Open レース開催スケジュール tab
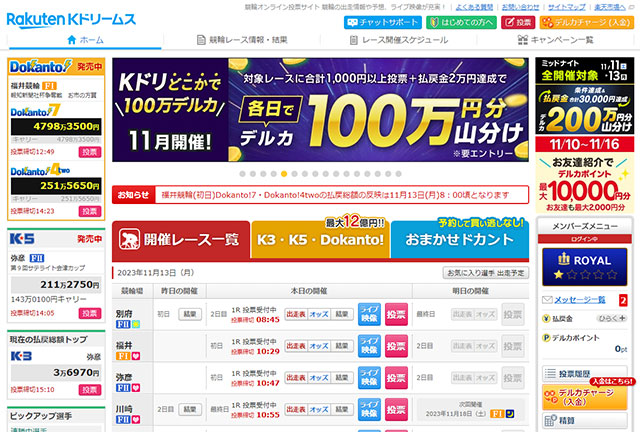640x432 pixels. pyautogui.click(x=399, y=40)
